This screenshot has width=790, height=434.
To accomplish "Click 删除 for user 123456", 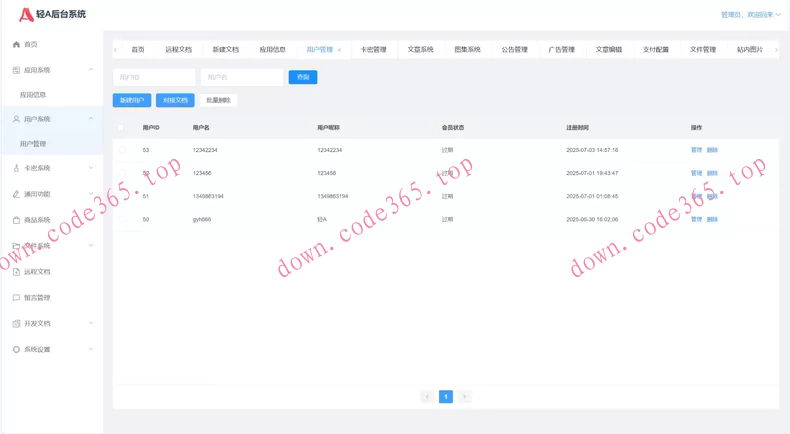I will click(712, 173).
